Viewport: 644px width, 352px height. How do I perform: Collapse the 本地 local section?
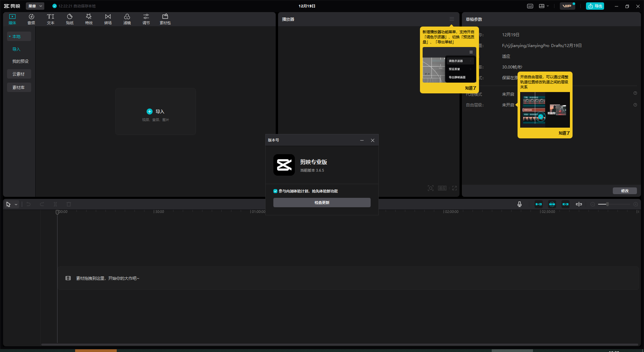tap(19, 36)
